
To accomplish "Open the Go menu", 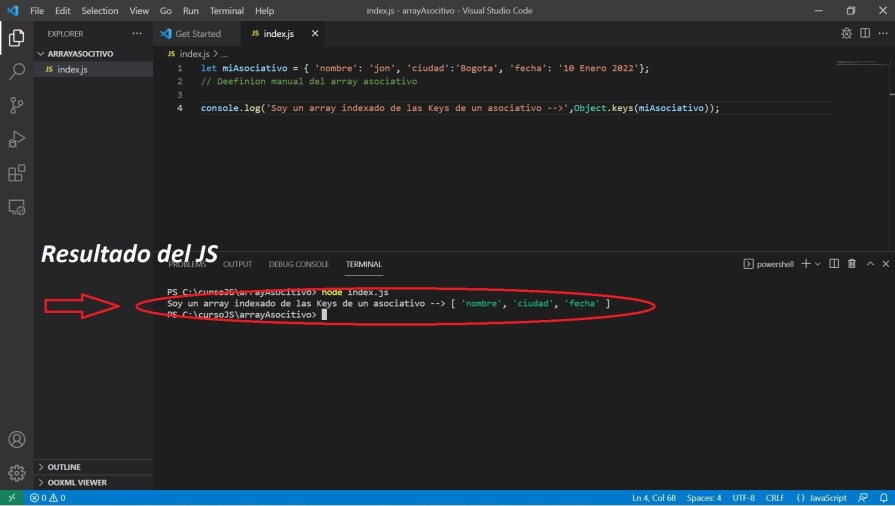I will click(166, 10).
